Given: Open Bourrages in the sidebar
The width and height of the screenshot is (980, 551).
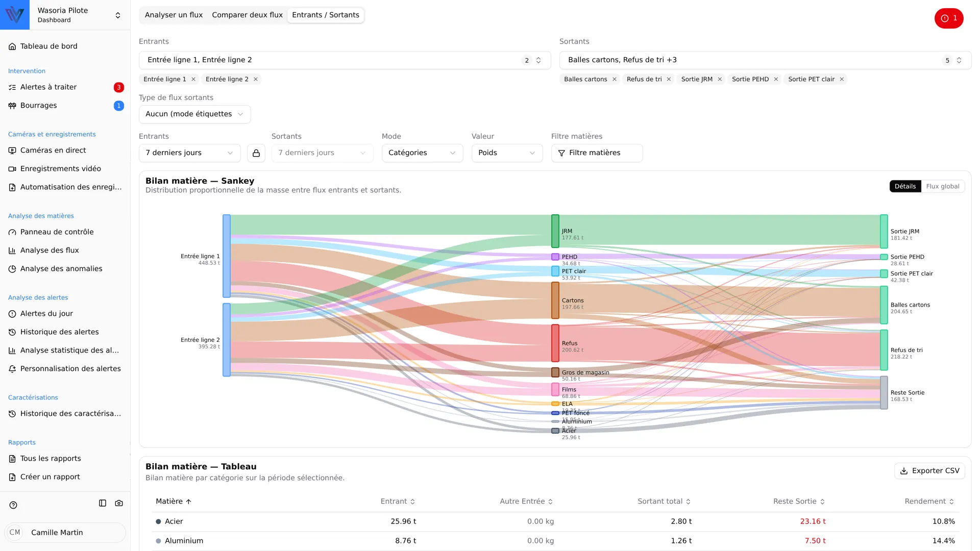Looking at the screenshot, I should click(x=65, y=106).
